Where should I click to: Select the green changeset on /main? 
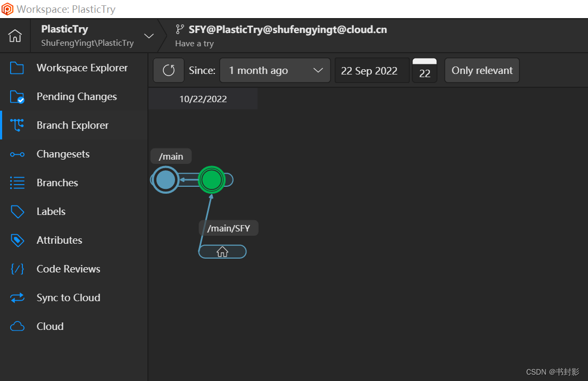(211, 180)
